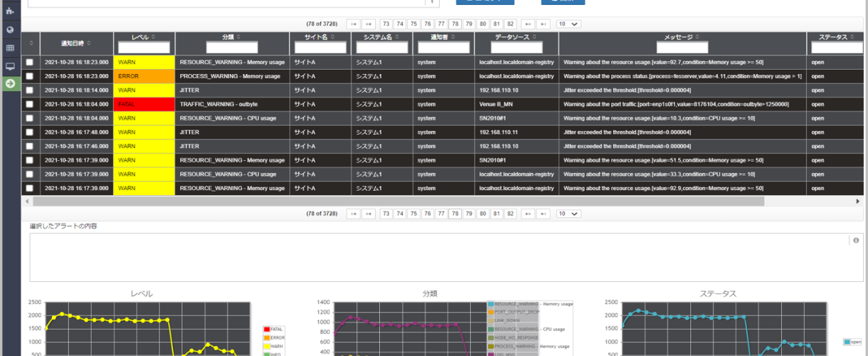
Task: Go to last page, paginator above table
Action: coord(544,24)
